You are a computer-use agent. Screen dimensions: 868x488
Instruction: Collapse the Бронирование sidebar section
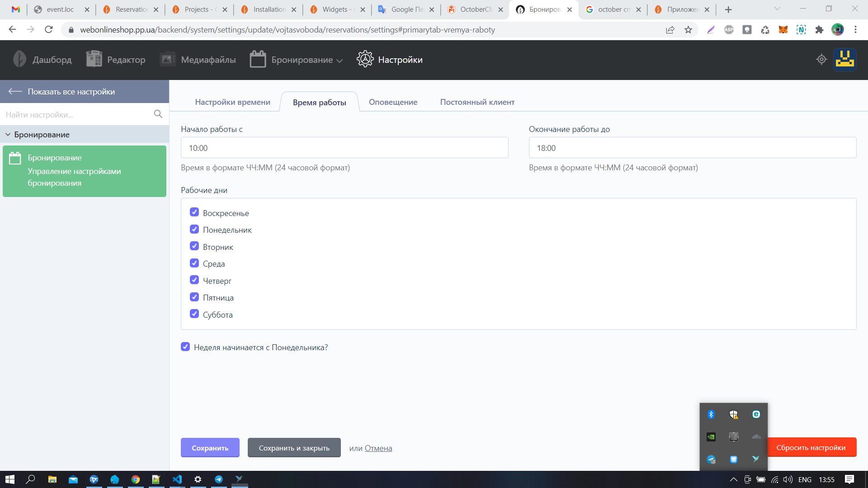[8, 135]
